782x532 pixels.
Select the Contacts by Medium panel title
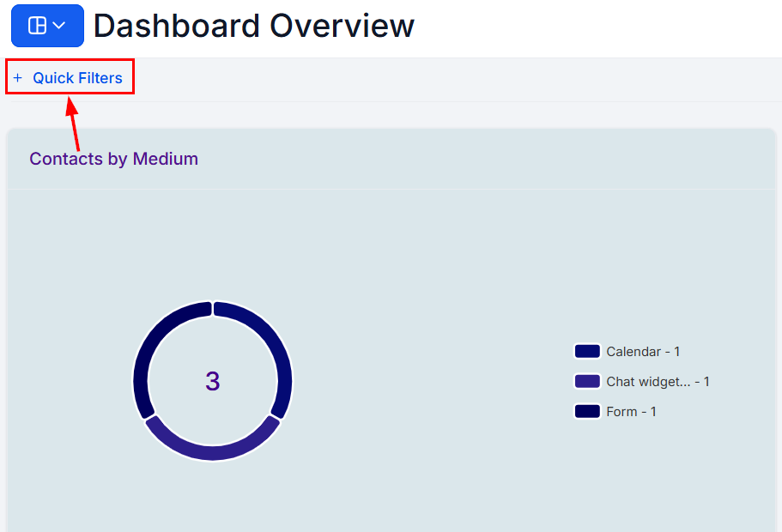113,159
